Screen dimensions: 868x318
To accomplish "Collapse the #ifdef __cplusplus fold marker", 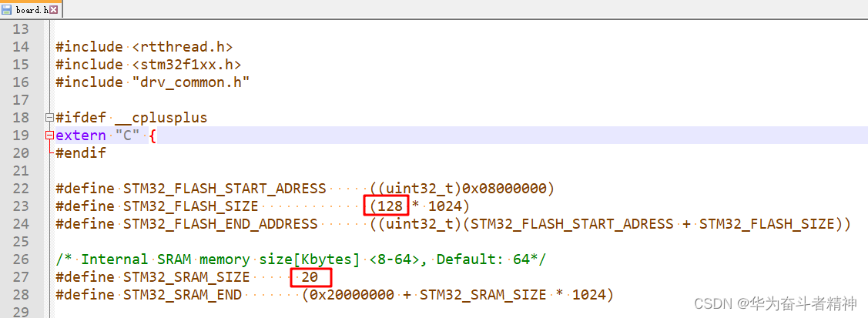I will pos(51,118).
